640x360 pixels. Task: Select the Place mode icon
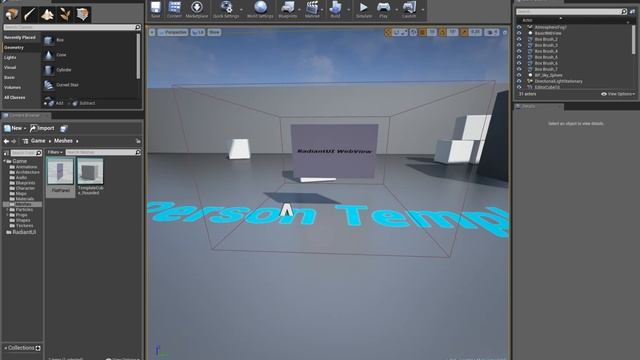[x=11, y=15]
